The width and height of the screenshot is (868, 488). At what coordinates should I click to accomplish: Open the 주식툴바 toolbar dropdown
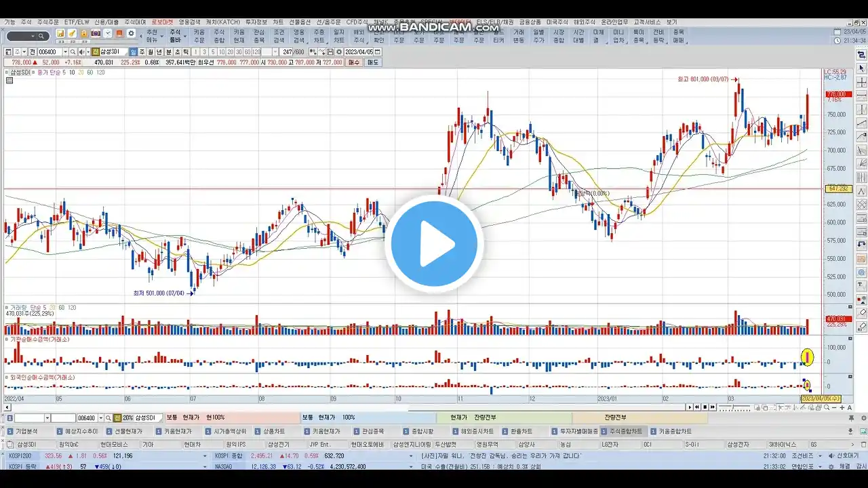pyautogui.click(x=178, y=36)
